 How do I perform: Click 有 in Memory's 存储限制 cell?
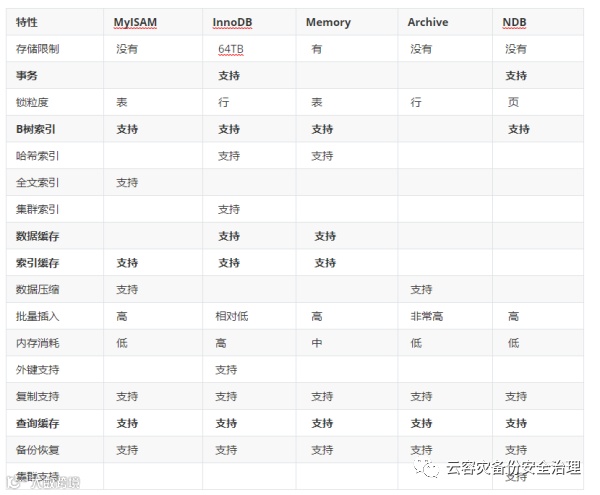(316, 49)
